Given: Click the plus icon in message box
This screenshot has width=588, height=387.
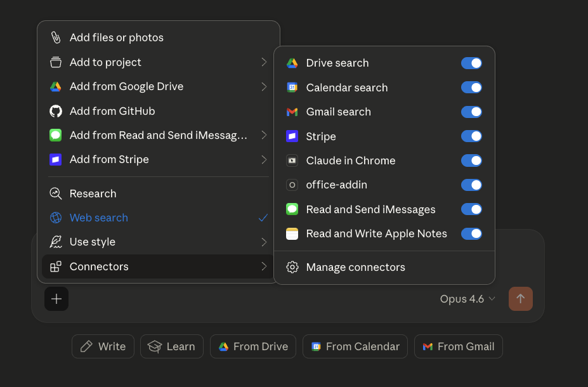Looking at the screenshot, I should tap(56, 299).
